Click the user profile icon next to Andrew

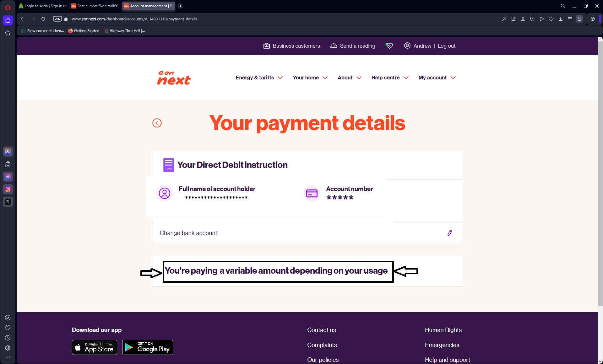tap(407, 45)
